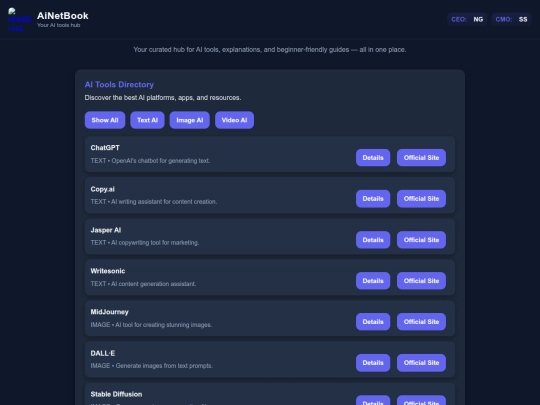Open Details for Jasper AI
The height and width of the screenshot is (405, 540).
coord(373,240)
